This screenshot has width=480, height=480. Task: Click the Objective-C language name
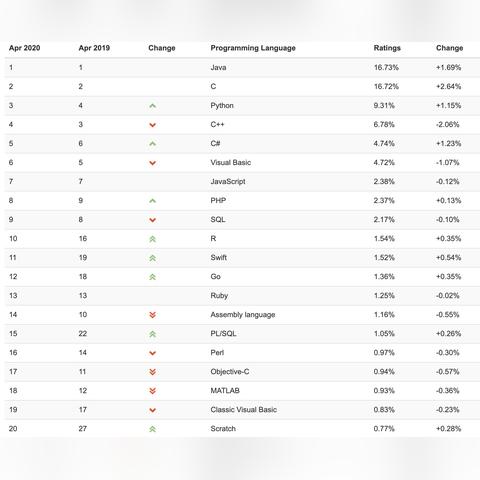tap(230, 372)
